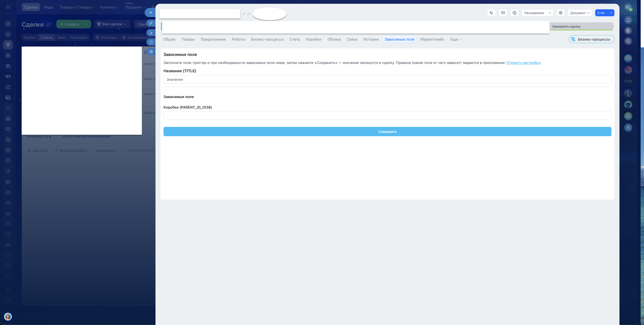Viewport: 644px width, 325px height.
Task: Focus the Коробки (PARENT_ID_1038) field
Action: [x=387, y=116]
